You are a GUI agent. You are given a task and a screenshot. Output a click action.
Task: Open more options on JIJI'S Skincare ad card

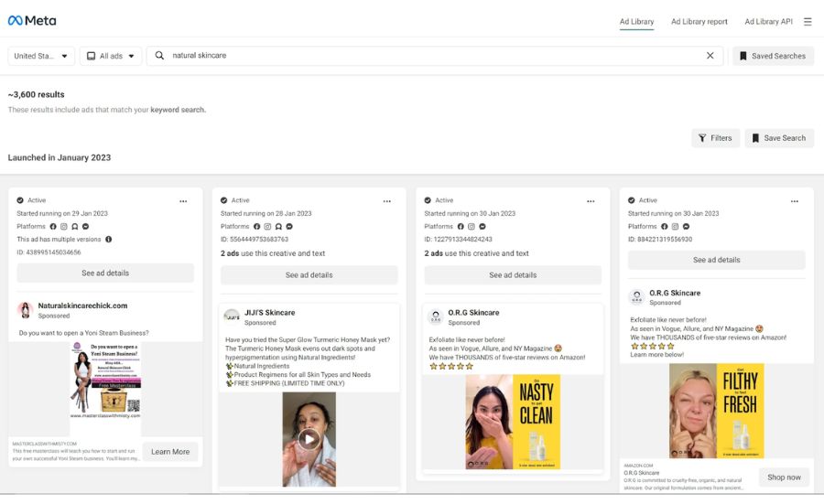(386, 201)
